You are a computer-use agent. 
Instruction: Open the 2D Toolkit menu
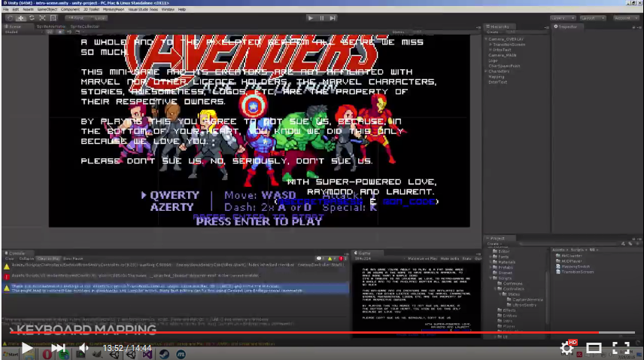92,9
